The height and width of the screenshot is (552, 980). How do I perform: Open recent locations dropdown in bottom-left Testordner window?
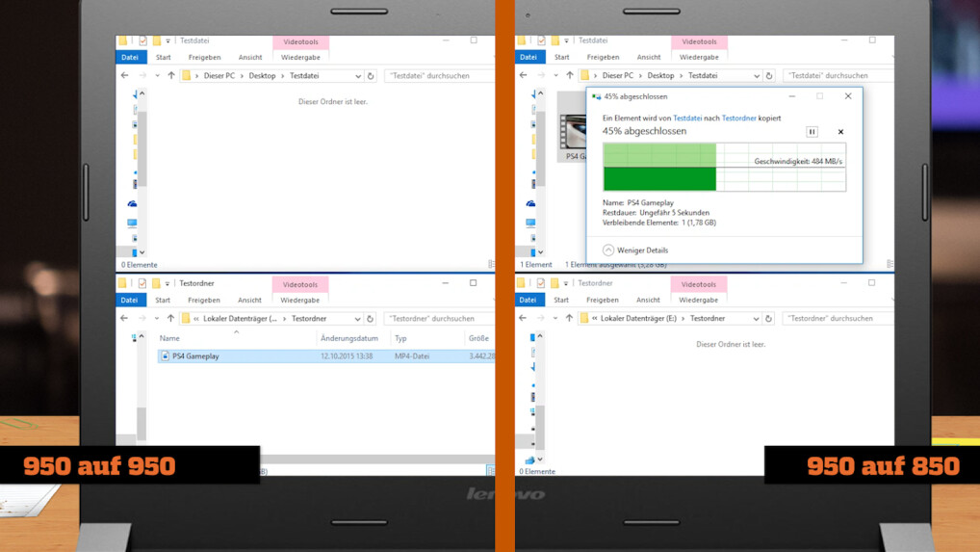(x=157, y=319)
